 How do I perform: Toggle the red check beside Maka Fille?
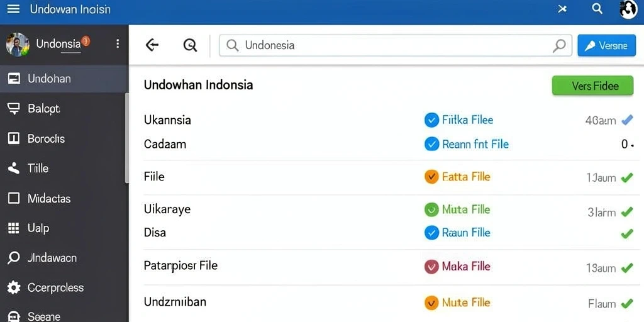(x=431, y=267)
